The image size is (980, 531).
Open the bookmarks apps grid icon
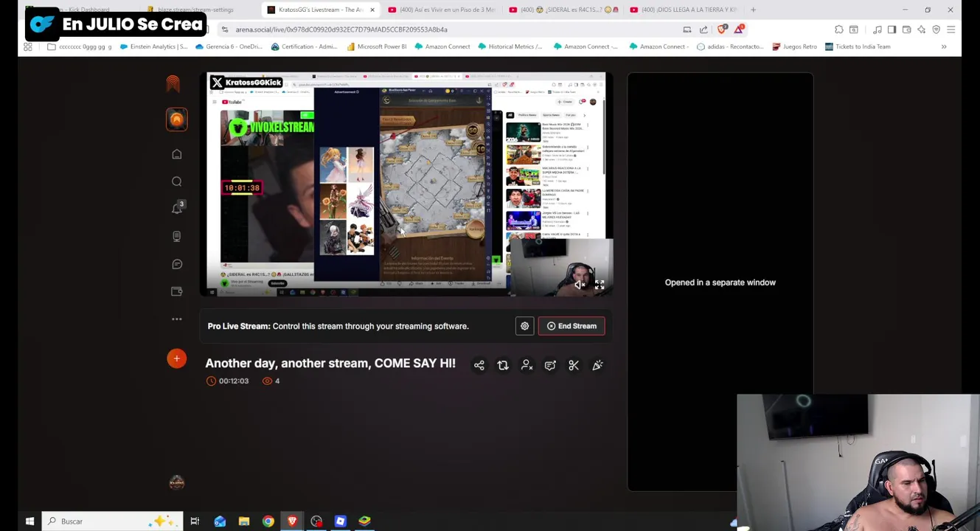[28, 46]
